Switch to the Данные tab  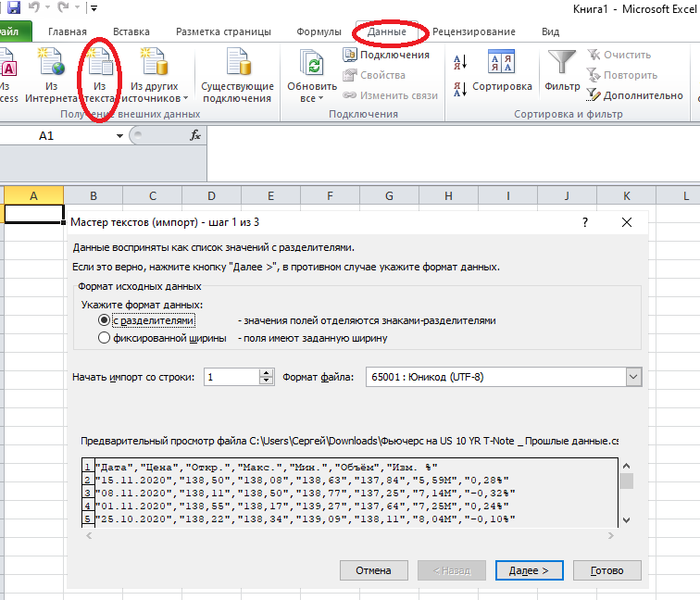tap(387, 31)
